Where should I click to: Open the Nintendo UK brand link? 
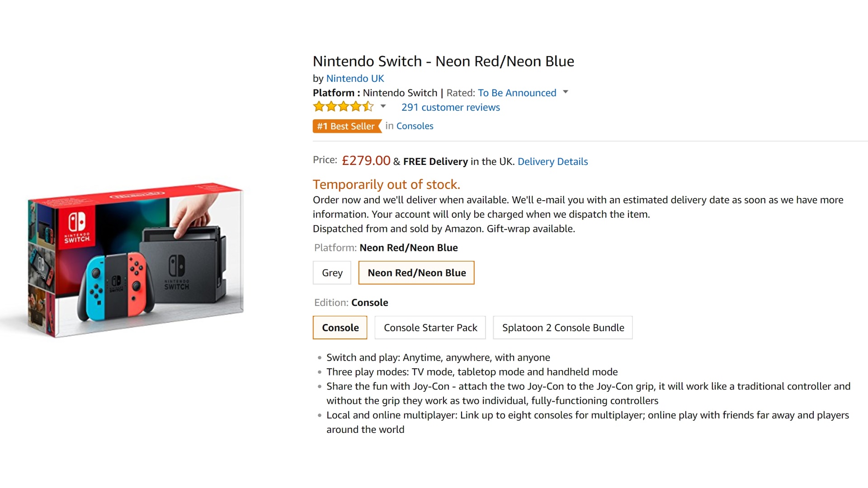(x=355, y=79)
